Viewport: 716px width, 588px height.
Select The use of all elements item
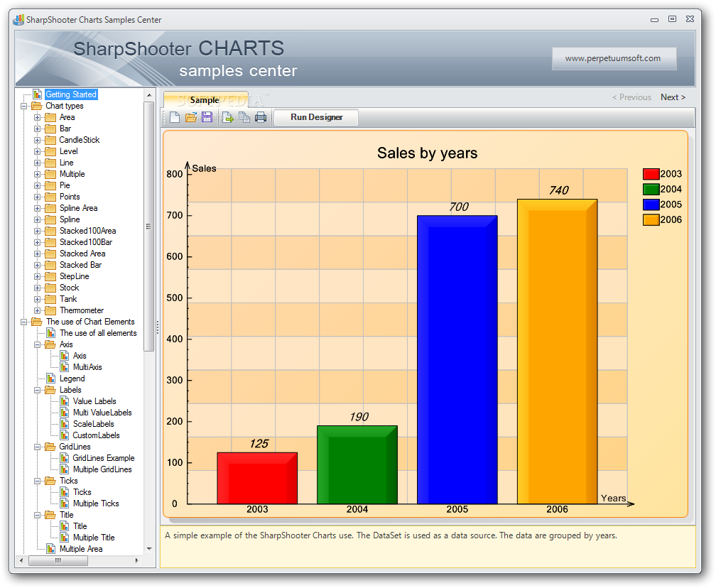click(98, 333)
